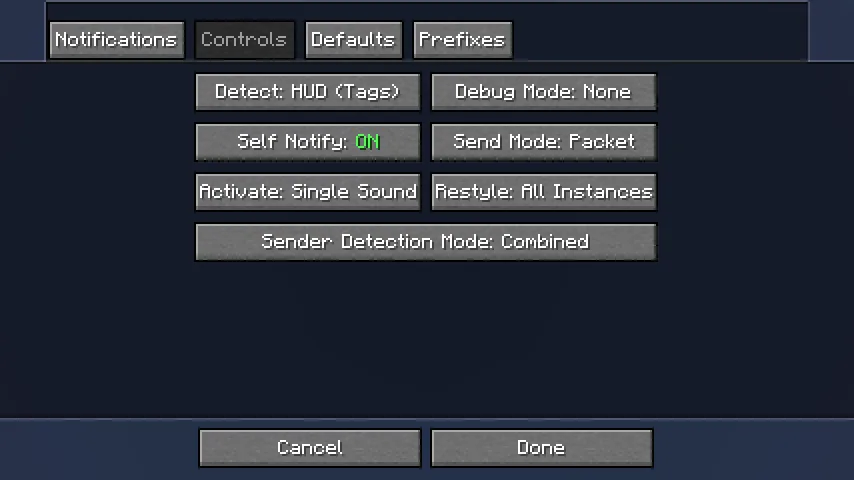This screenshot has height=480, width=854.
Task: Toggle Self Notify off
Action: pos(308,142)
